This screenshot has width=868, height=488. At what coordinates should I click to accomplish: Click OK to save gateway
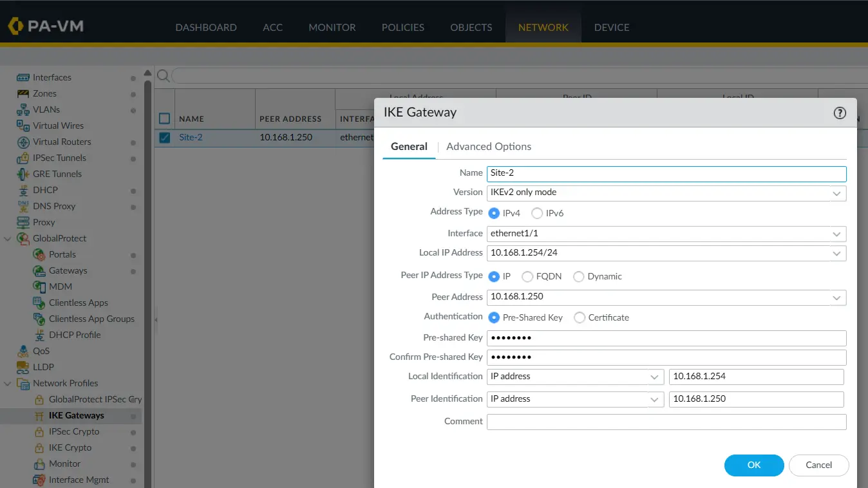pos(754,465)
